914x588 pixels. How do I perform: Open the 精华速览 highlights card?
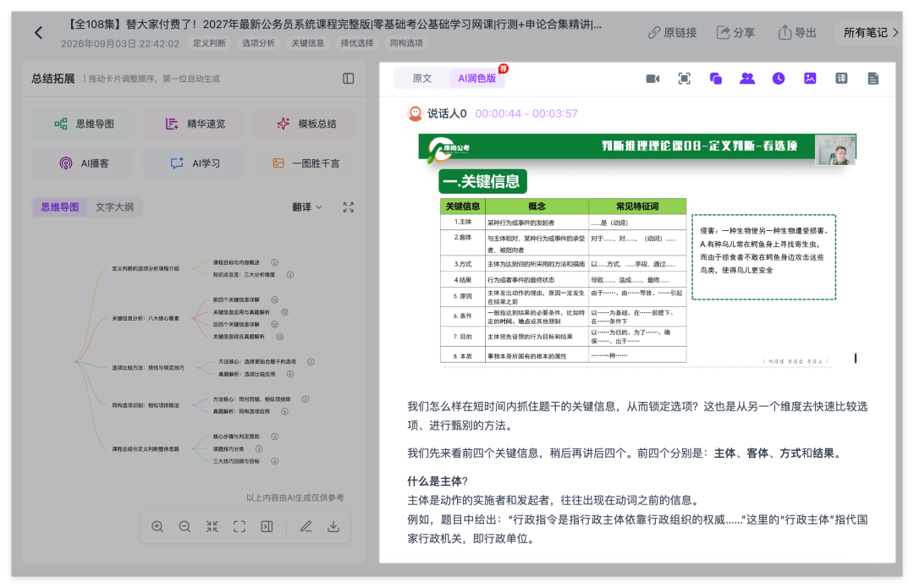(194, 124)
